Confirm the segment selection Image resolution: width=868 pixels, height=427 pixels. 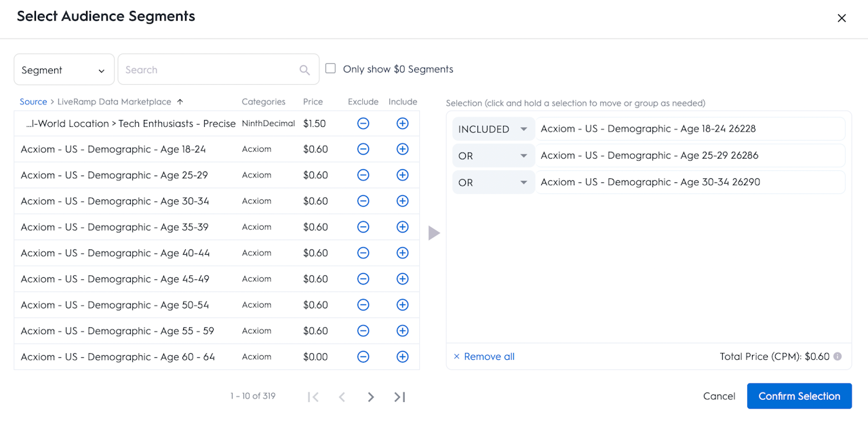click(799, 396)
